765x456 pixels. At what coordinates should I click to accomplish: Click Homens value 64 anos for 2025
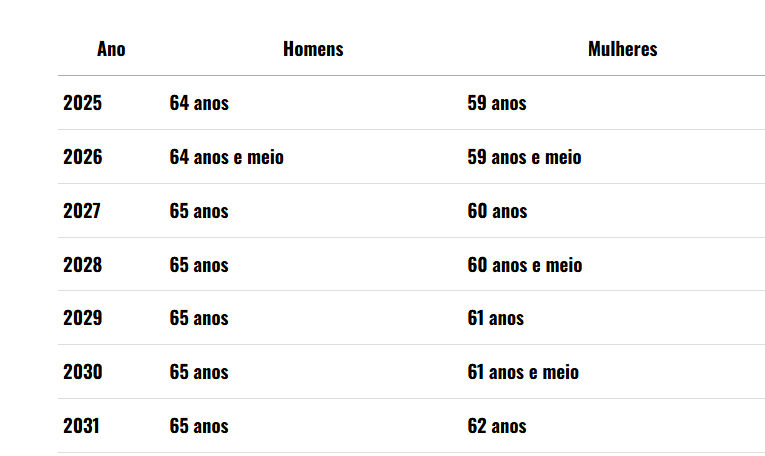pos(199,103)
